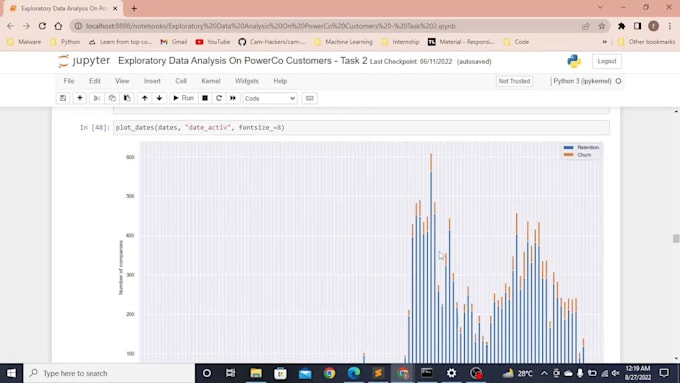
Task: Open the command palette keyboard icon
Action: tap(309, 98)
